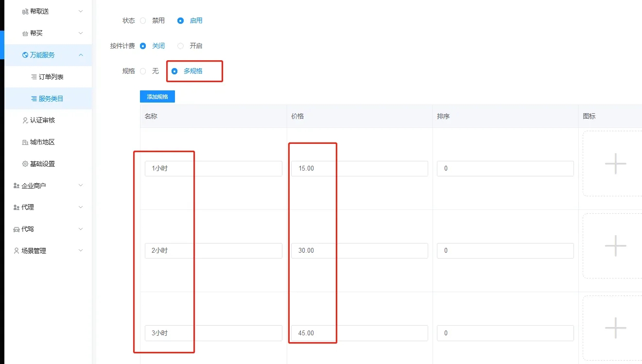Collapse the 万能服务 menu
Screen dimensions: 642x364
click(81, 55)
